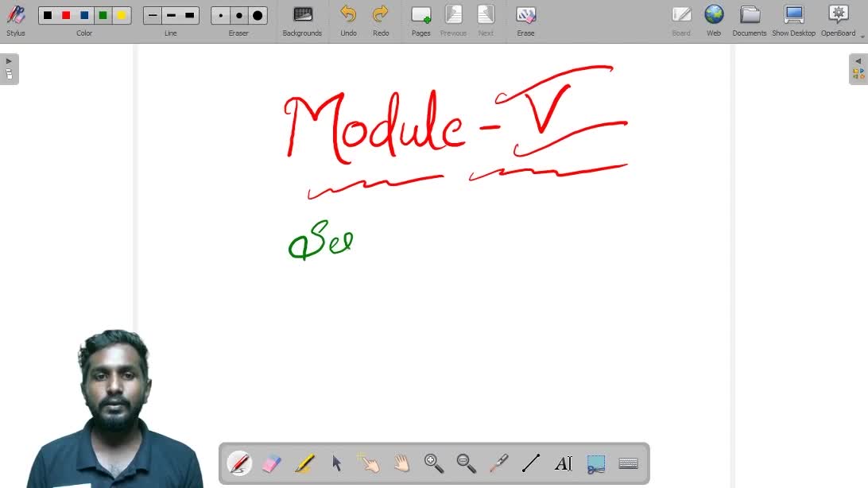868x488 pixels.
Task: Set the thickest pen line width
Action: coord(189,15)
